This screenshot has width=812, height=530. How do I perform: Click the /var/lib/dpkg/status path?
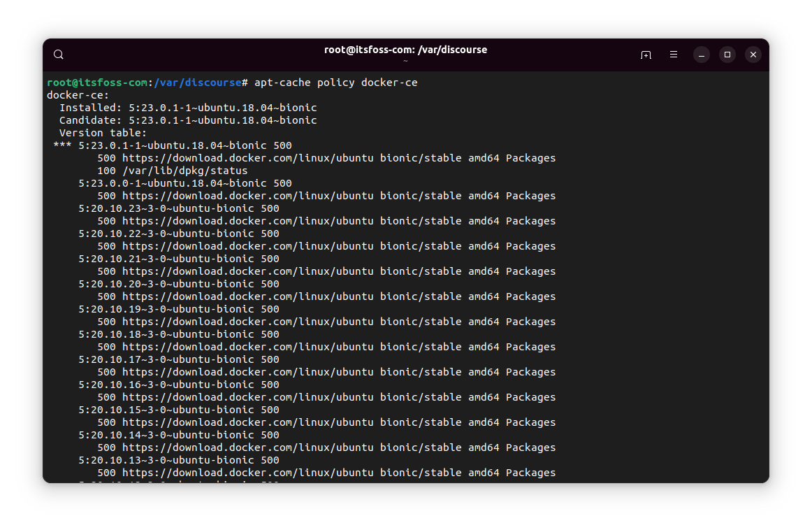coord(184,171)
